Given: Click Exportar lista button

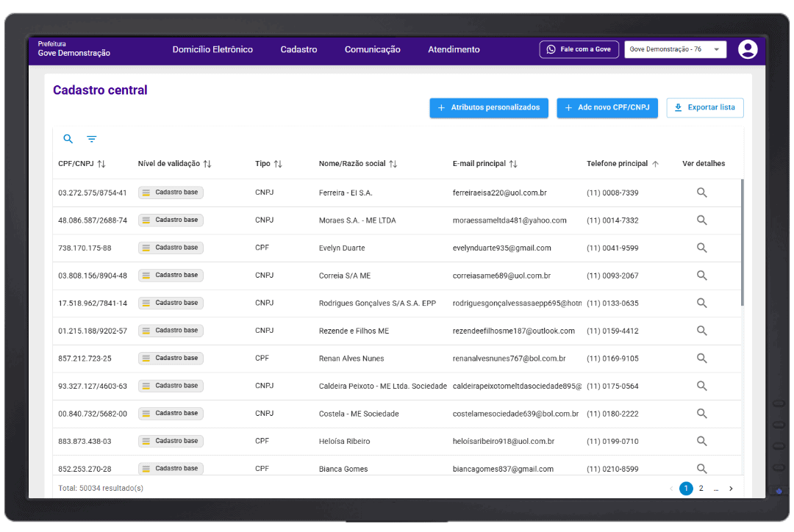Looking at the screenshot, I should coord(705,108).
